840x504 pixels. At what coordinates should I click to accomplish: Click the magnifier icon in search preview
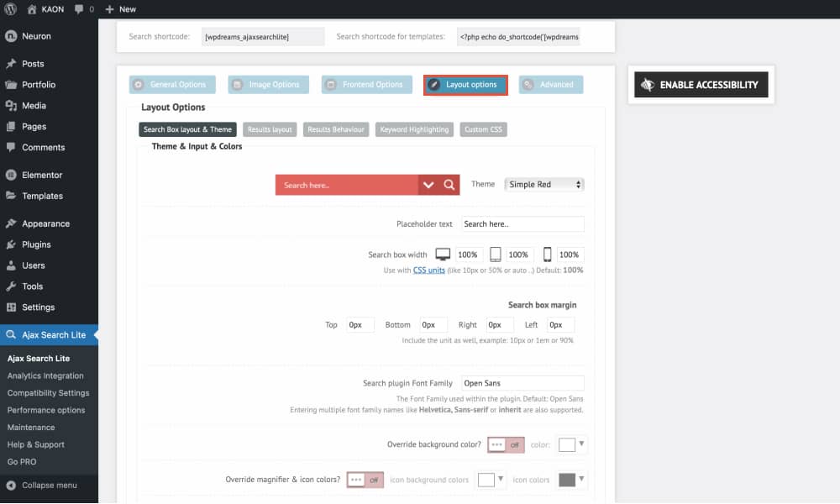click(x=449, y=184)
